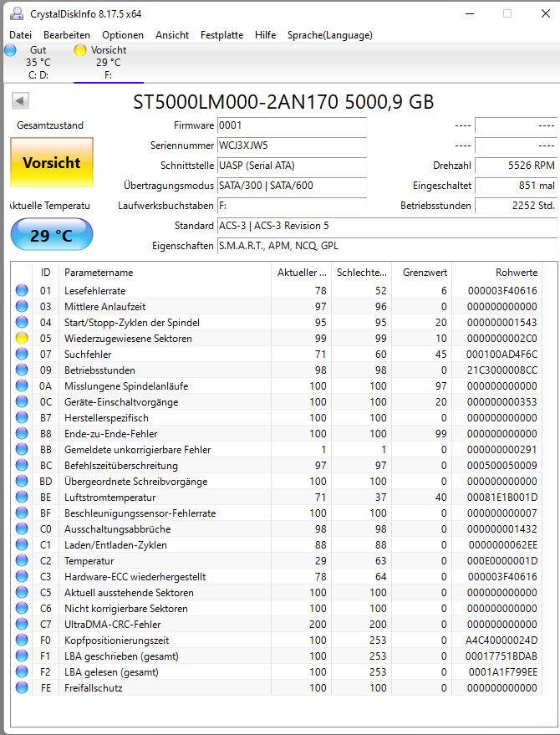
Task: Click the Übertragungsmodus field SATA/300 | SATA/600
Action: pyautogui.click(x=292, y=186)
